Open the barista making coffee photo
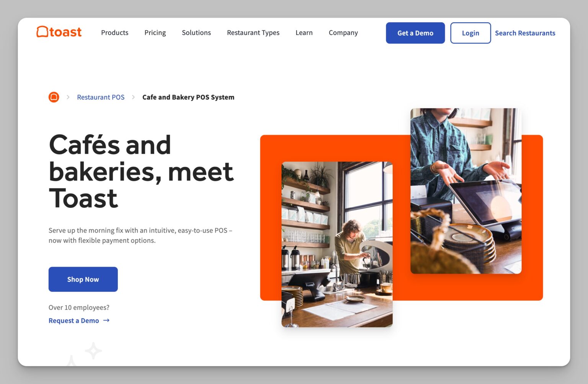The width and height of the screenshot is (588, 384). [337, 244]
